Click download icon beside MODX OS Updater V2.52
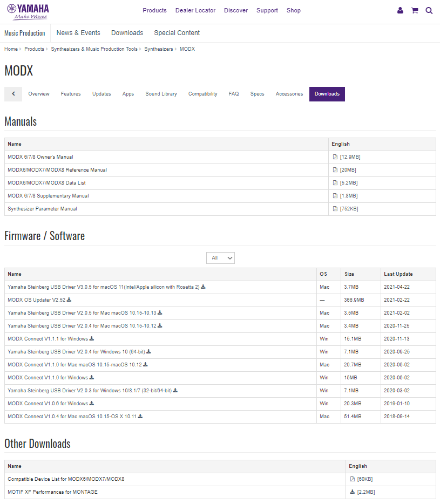The height and width of the screenshot is (504, 440). [69, 300]
